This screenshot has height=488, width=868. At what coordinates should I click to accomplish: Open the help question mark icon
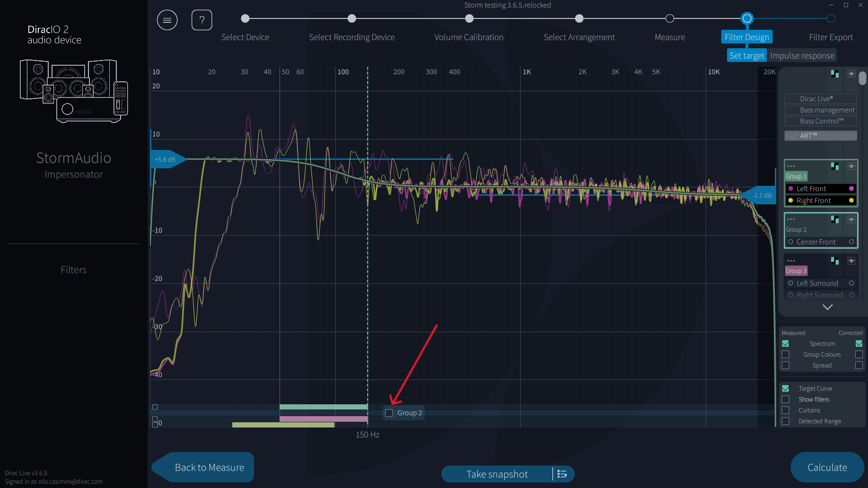click(202, 20)
